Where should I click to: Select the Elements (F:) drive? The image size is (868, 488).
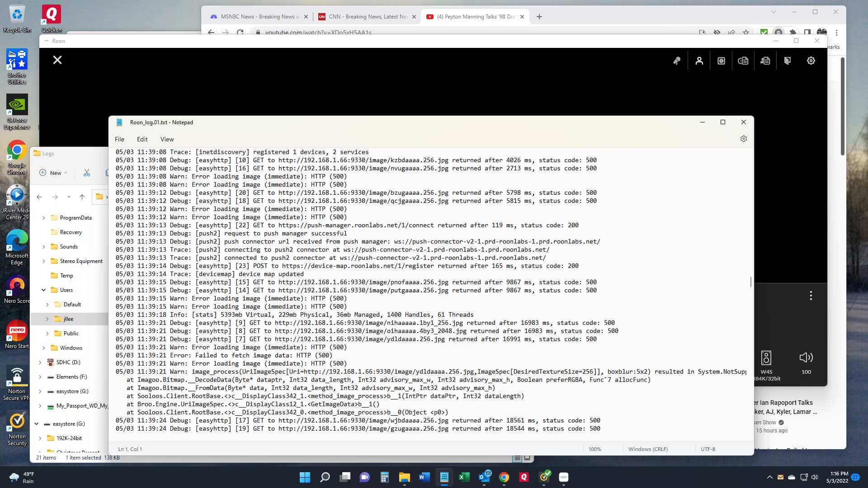click(71, 377)
